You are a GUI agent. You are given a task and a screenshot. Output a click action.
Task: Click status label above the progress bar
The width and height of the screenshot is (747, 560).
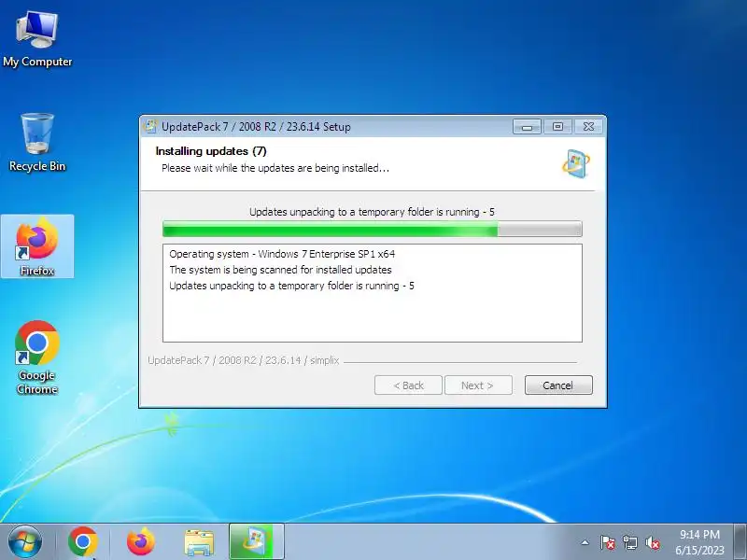click(x=372, y=212)
